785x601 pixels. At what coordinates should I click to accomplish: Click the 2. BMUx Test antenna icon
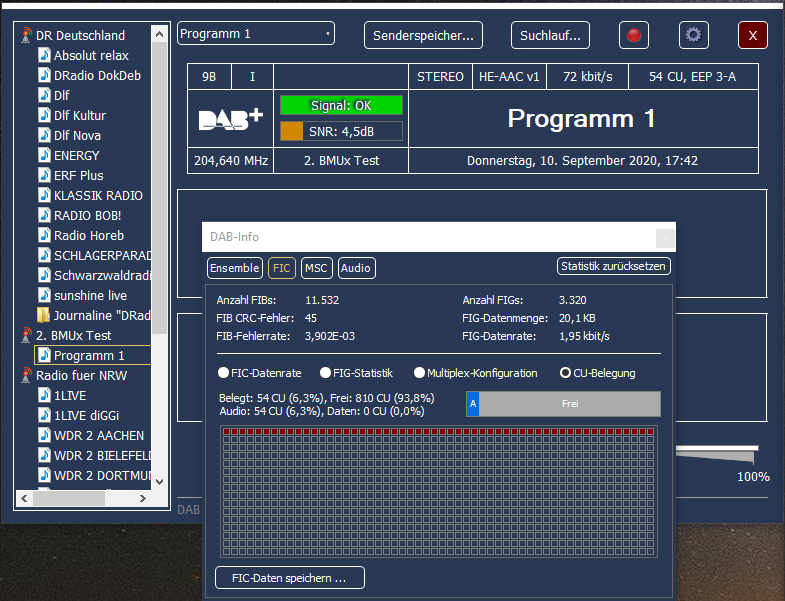point(26,336)
